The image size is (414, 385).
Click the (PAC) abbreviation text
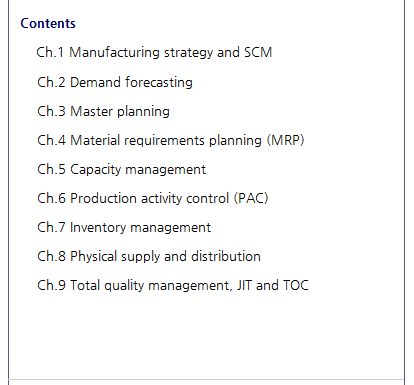click(251, 198)
